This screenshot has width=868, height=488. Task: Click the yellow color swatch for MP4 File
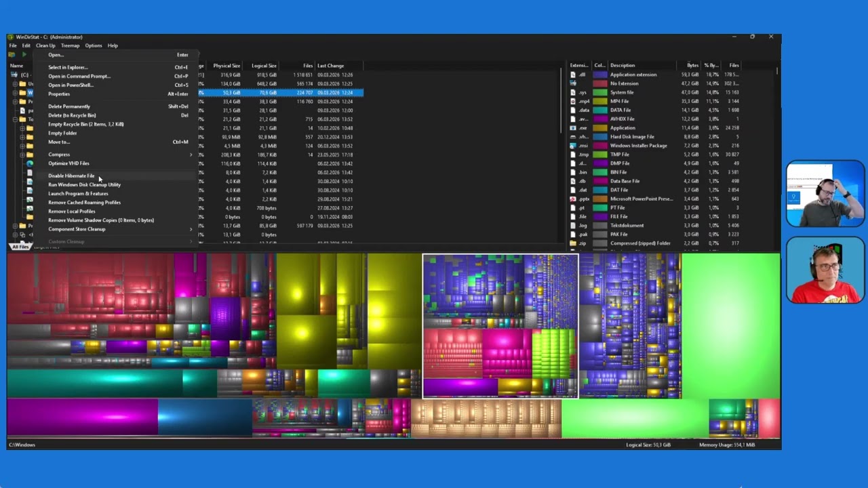(600, 101)
